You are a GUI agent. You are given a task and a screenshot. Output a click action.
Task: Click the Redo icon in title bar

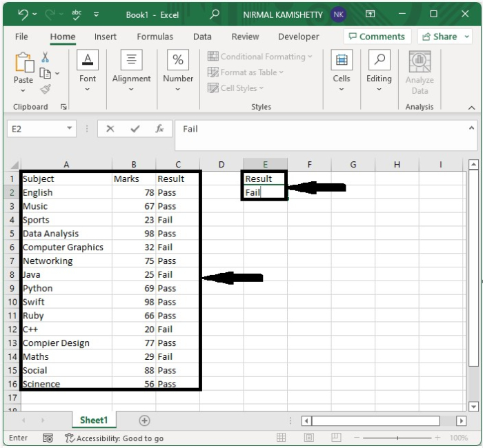[50, 14]
